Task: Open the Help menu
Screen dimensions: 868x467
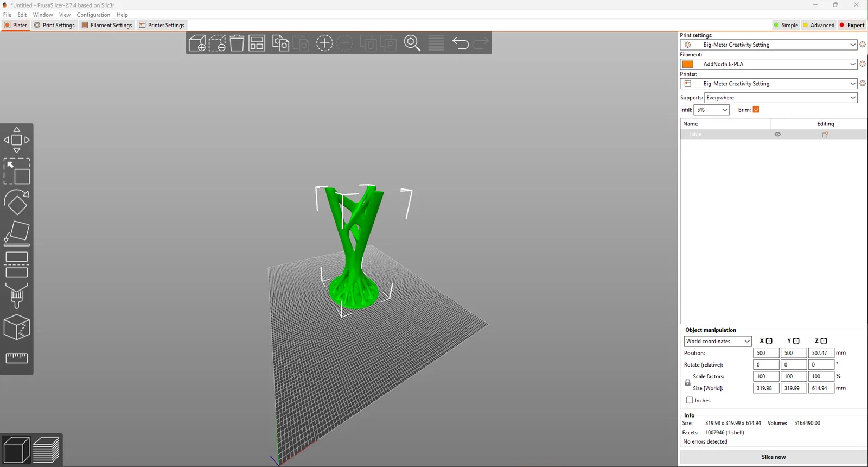Action: tap(122, 15)
